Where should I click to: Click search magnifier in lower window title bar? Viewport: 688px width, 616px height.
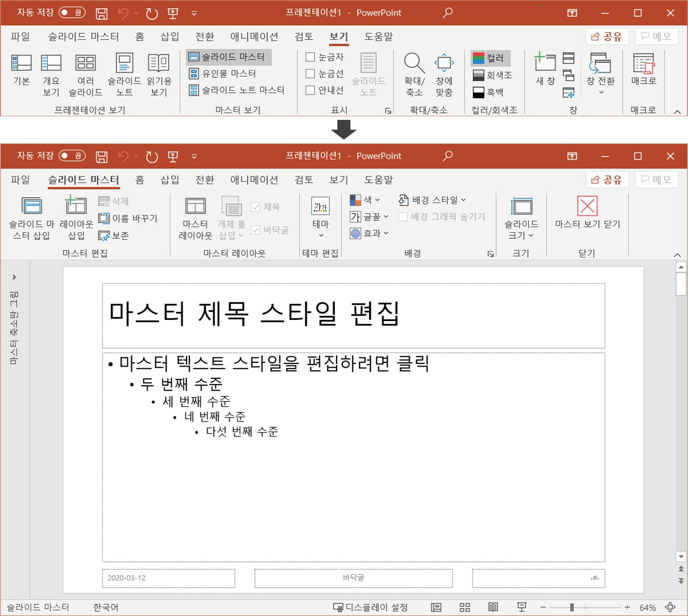coord(447,156)
